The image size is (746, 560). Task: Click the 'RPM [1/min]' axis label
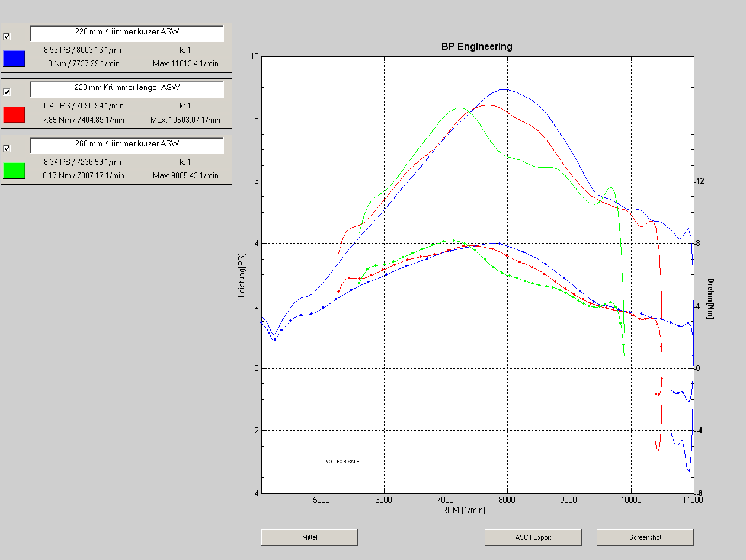[x=463, y=510]
